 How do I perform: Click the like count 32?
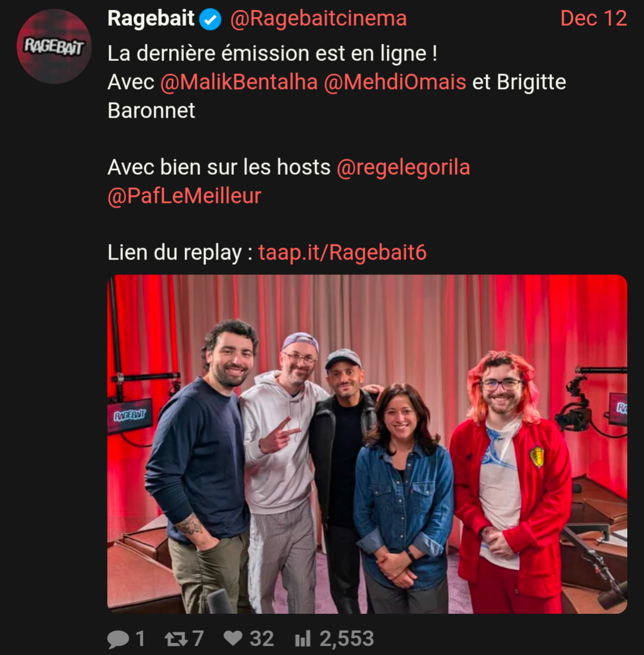[x=261, y=639]
